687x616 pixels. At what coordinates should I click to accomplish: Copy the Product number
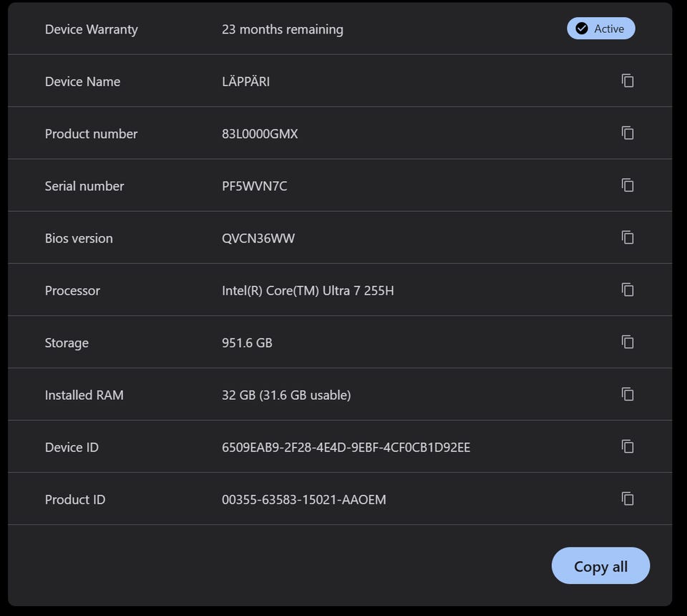tap(628, 133)
